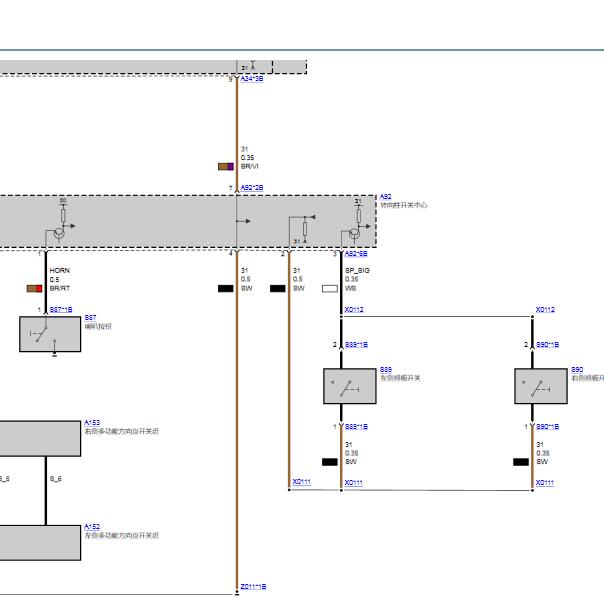Open the S89 component link
604x607 pixels.
pyautogui.click(x=386, y=370)
